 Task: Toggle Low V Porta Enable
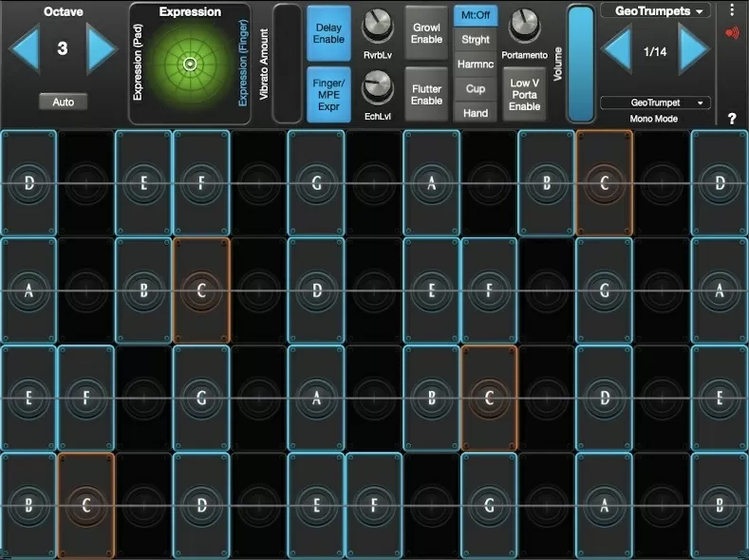click(x=525, y=95)
